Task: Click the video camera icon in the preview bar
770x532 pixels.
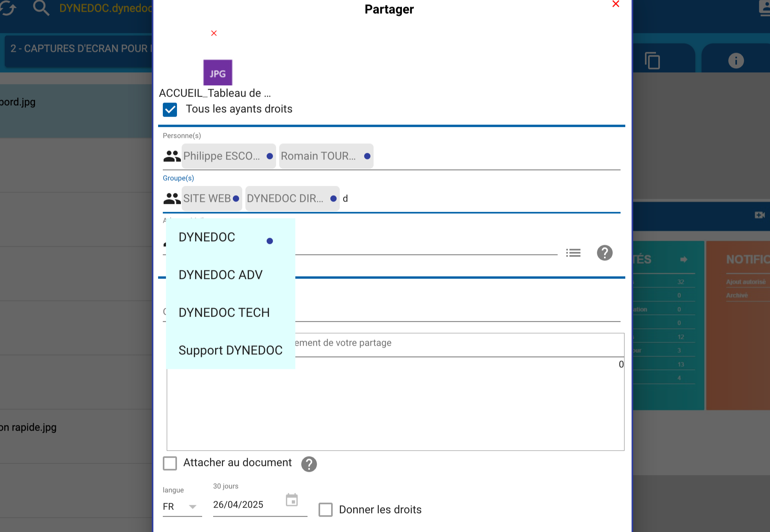Action: click(x=760, y=215)
